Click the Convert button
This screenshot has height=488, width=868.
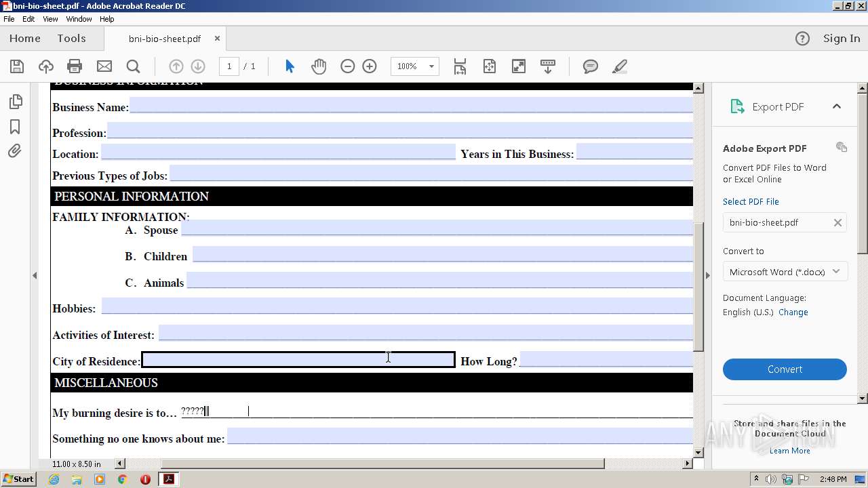click(x=785, y=369)
